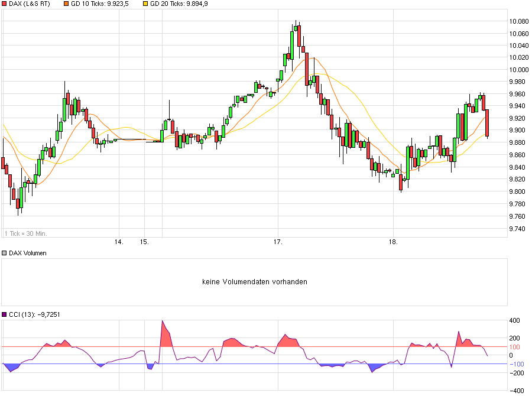532x396 pixels.
Task: Click the orange GD 10 Ticks legend swatch
Action: (66, 4)
